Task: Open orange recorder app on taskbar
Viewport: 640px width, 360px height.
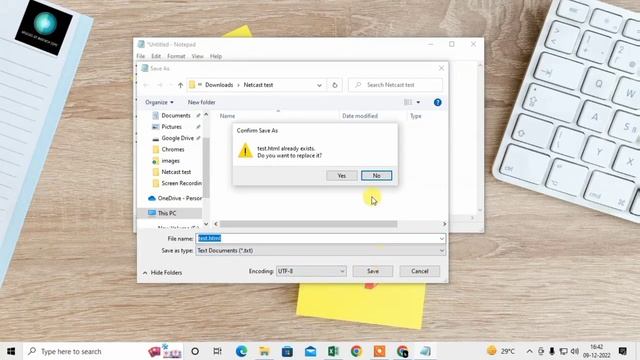Action: coord(380,351)
